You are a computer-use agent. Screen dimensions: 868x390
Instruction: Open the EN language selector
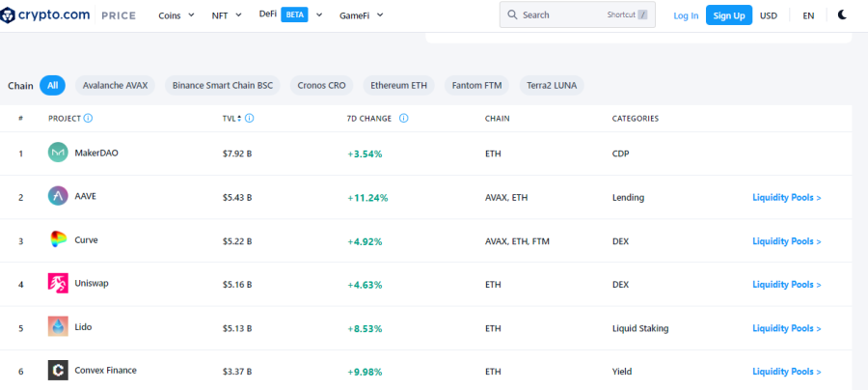pos(808,15)
